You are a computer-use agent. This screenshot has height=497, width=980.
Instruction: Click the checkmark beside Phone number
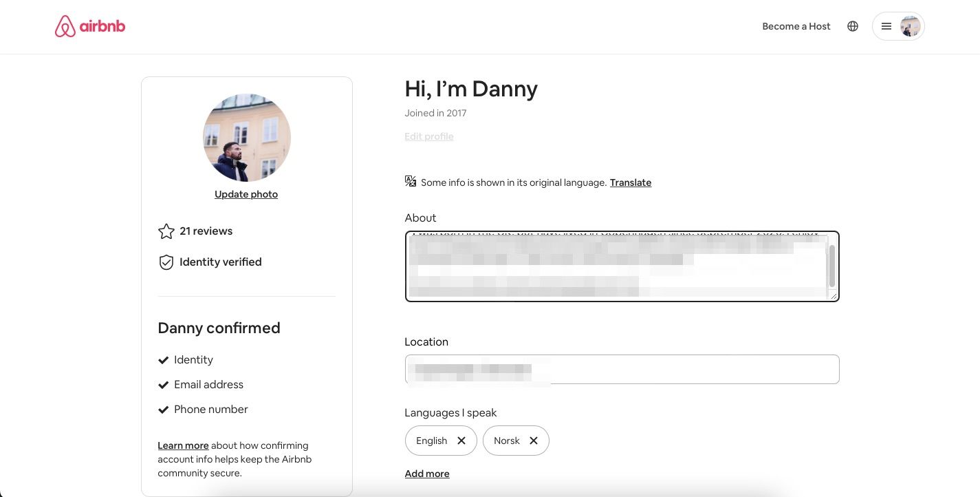(164, 409)
